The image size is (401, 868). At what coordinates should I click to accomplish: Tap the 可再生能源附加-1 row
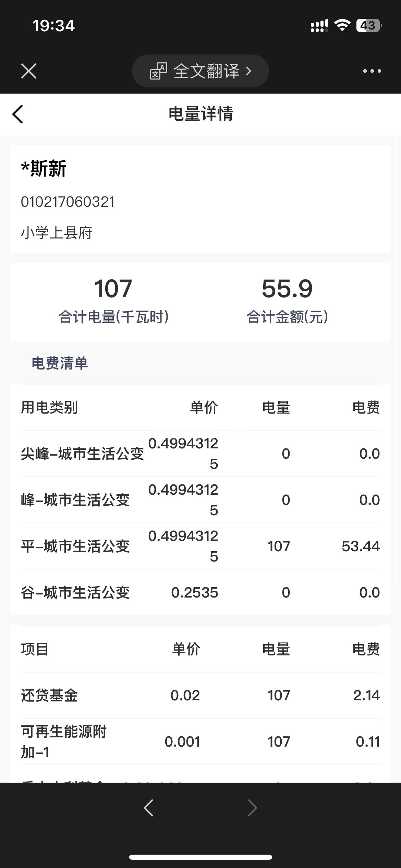click(x=200, y=742)
